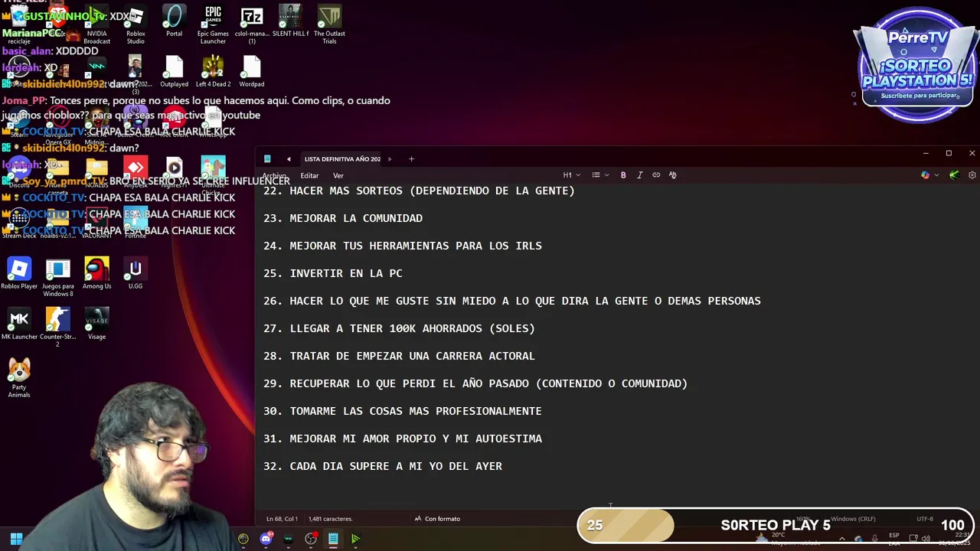Open the NVIDIA Broadcast desktop icon
Image resolution: width=980 pixels, height=551 pixels.
pyautogui.click(x=96, y=24)
